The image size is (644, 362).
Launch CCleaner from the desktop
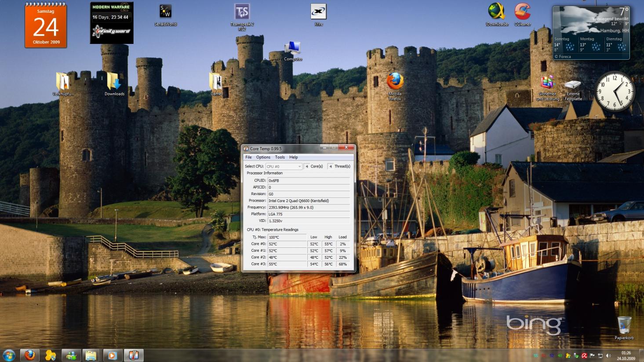(x=522, y=14)
